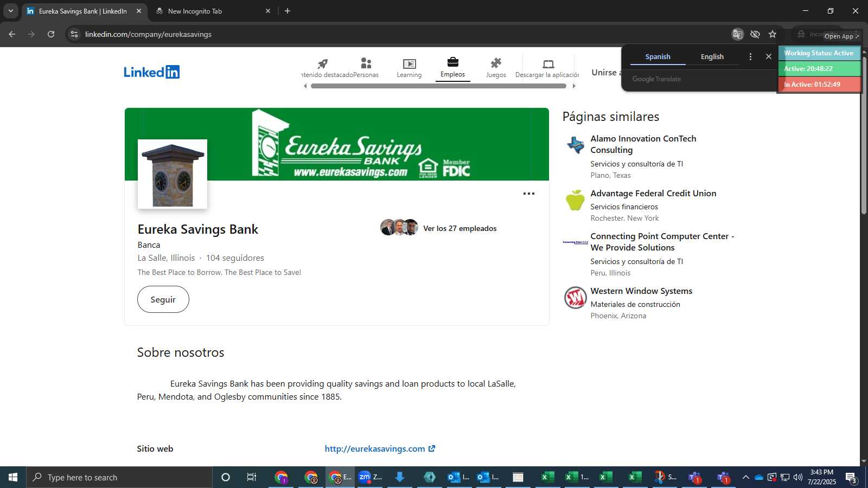The image size is (868, 488).
Task: Open Task View from taskbar
Action: [252, 477]
